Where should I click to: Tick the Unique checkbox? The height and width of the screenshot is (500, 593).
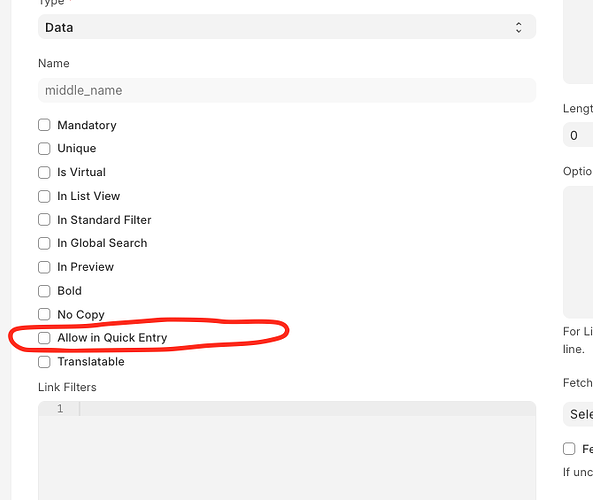pos(44,148)
